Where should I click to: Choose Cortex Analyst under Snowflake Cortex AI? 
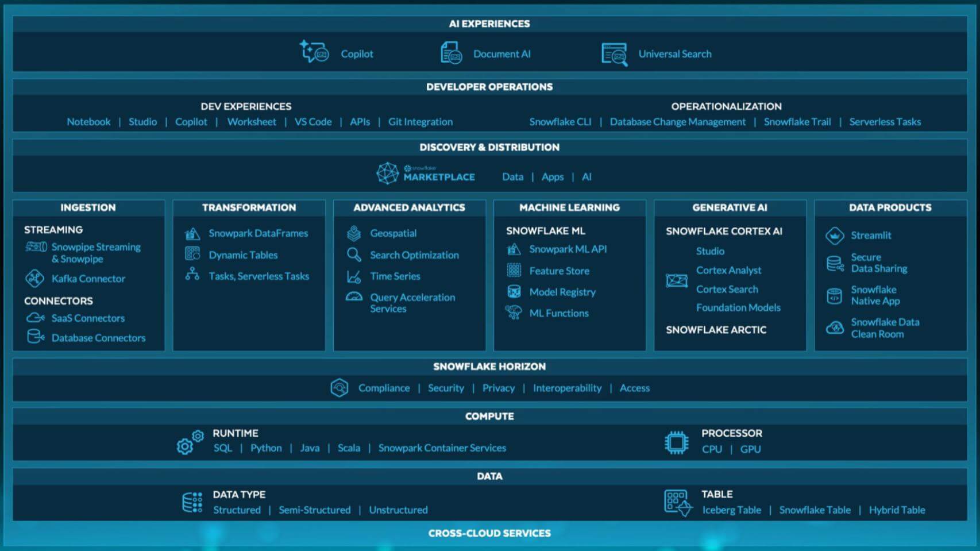[728, 270]
